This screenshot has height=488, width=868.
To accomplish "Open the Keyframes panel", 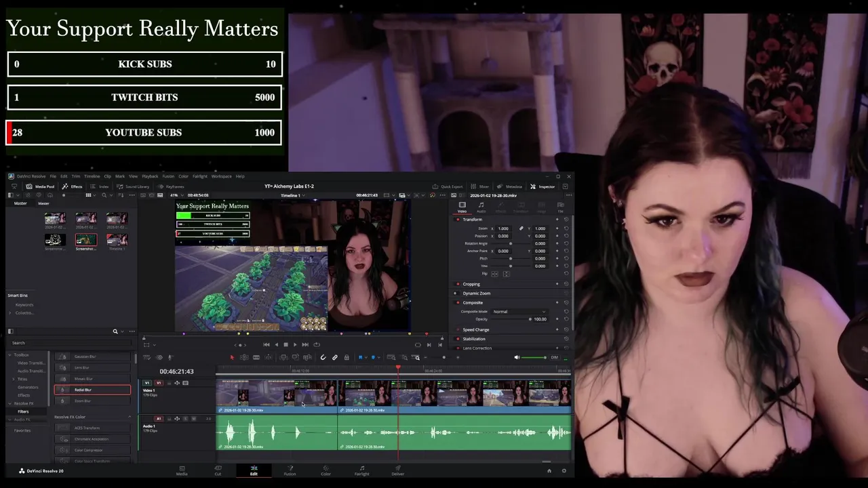I will pyautogui.click(x=171, y=186).
